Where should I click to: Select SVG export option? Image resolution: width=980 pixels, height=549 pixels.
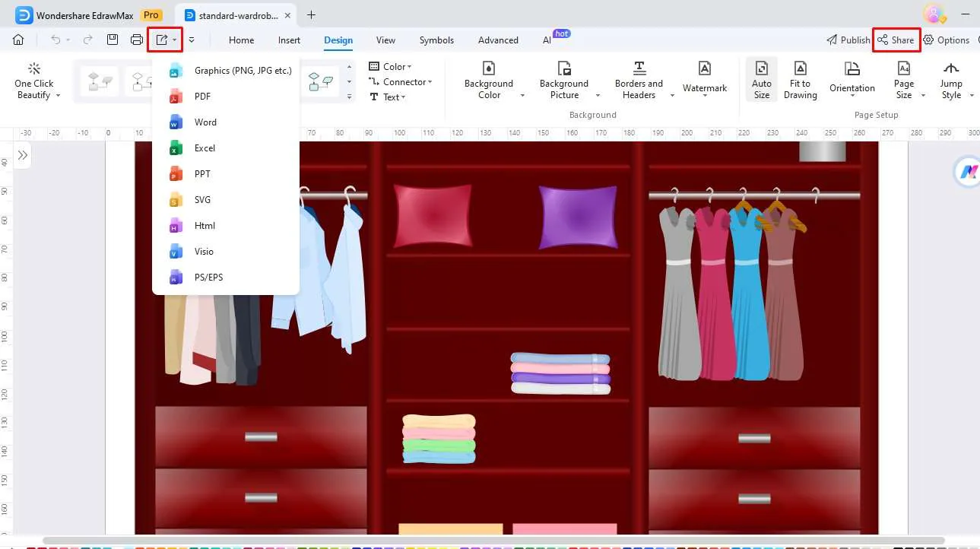coord(226,200)
